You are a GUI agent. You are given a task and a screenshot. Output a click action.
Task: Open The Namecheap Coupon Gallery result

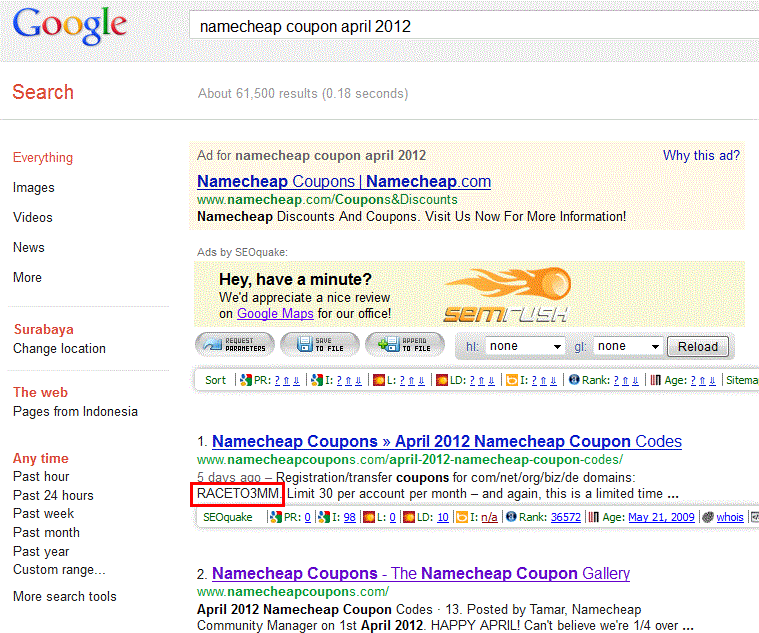pos(421,573)
